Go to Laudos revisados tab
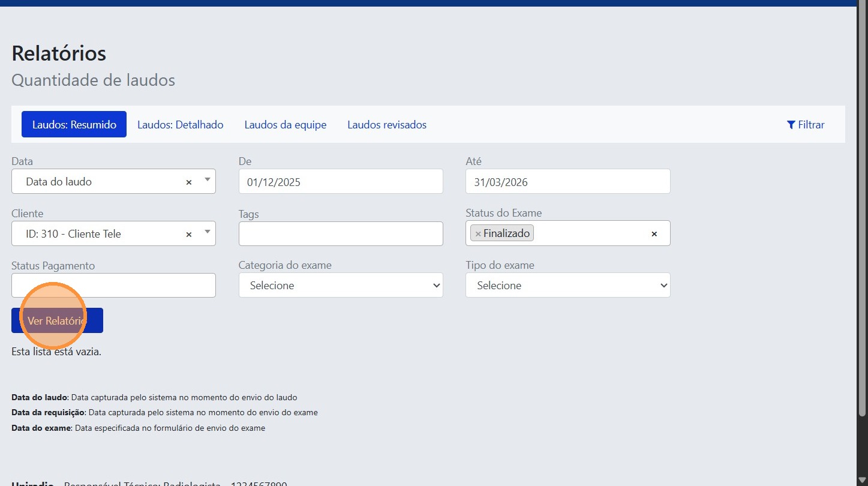Viewport: 868px width, 486px height. pyautogui.click(x=387, y=125)
